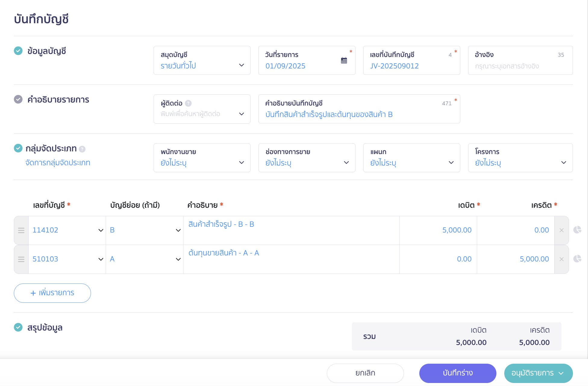Remove the 510103 row with X

pyautogui.click(x=561, y=259)
